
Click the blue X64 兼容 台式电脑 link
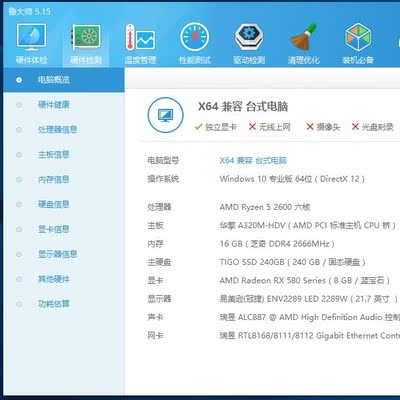[x=253, y=161]
